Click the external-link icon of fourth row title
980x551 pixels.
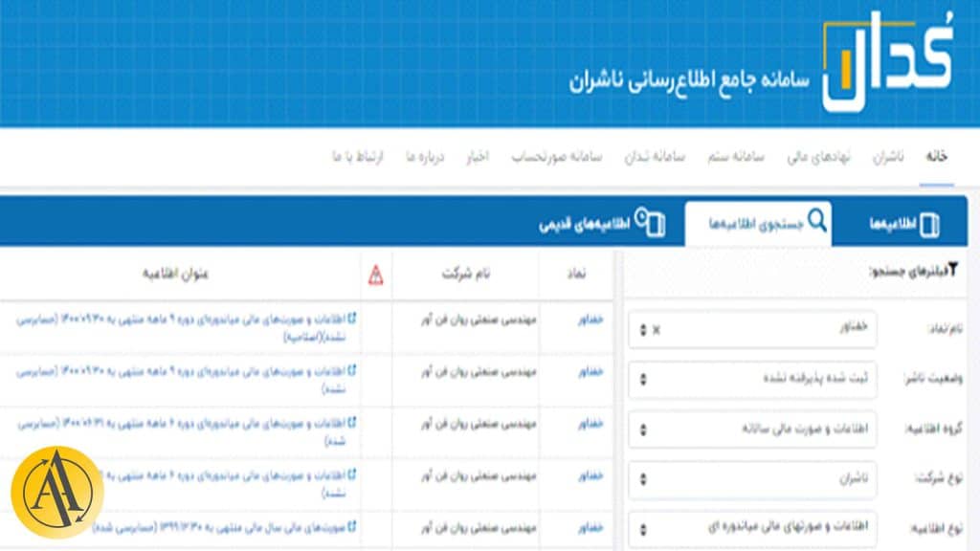click(352, 474)
